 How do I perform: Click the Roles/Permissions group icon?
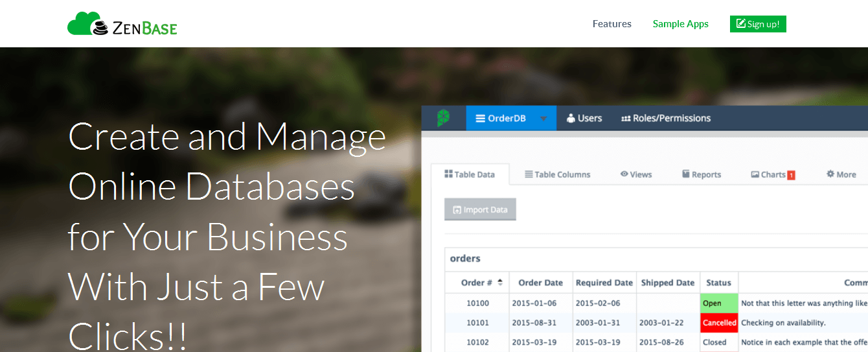[626, 119]
